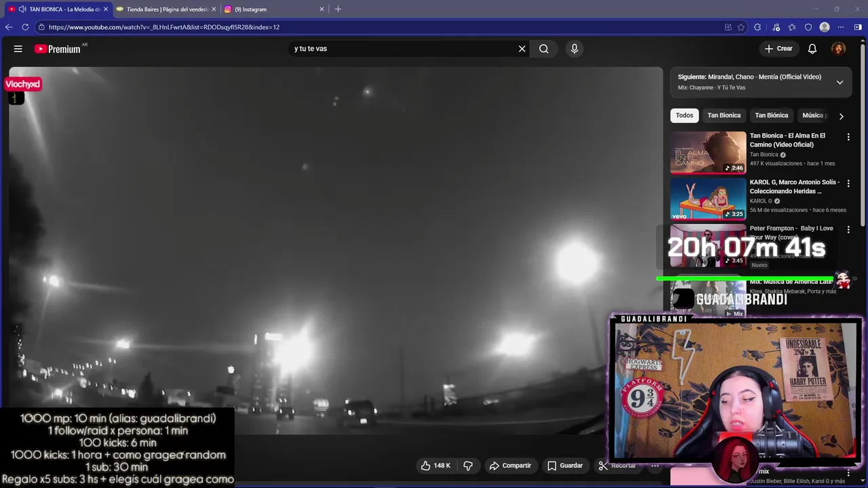Go back with browser back arrow
Image resolution: width=868 pixels, height=488 pixels.
[x=9, y=27]
